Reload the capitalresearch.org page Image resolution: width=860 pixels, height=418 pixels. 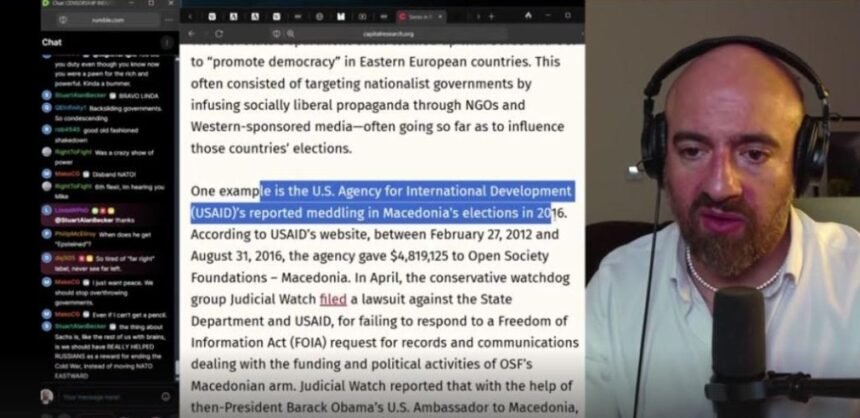(x=219, y=34)
